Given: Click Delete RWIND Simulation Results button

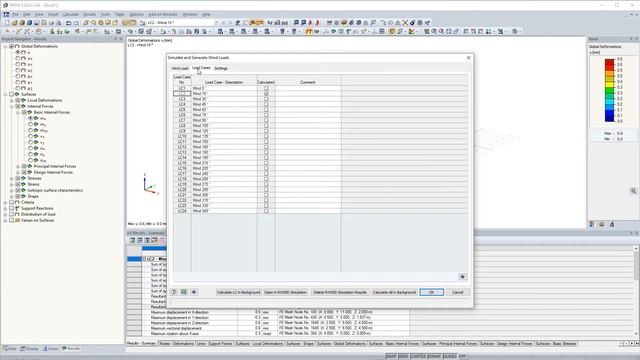Looking at the screenshot, I should 340,292.
